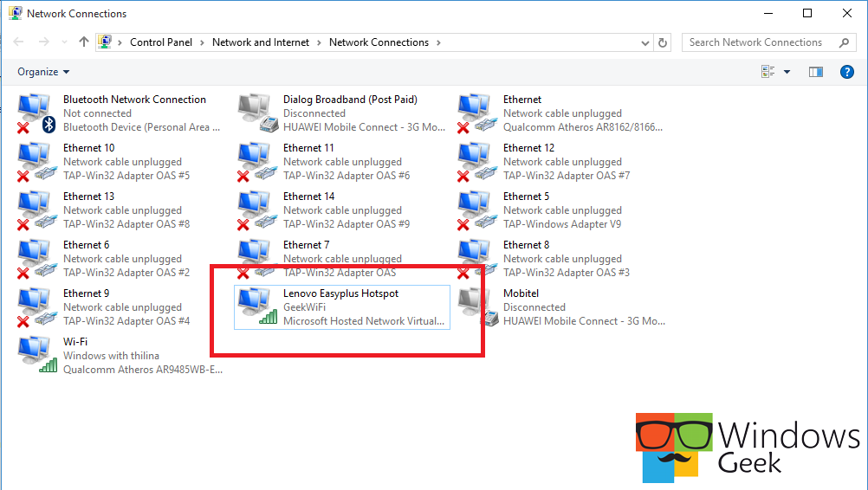Navigate to Control Panel breadcrumb
This screenshot has height=490, width=868.
(x=160, y=42)
